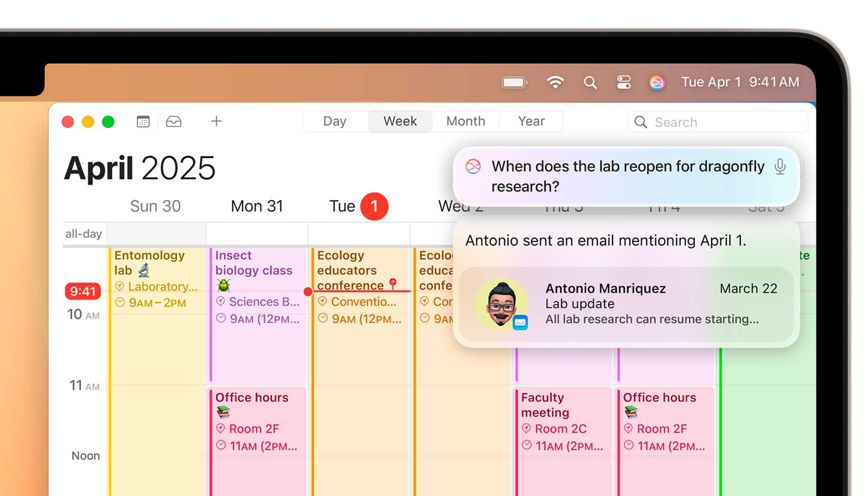Select the Year view tab
Image resolution: width=868 pixels, height=496 pixels.
pyautogui.click(x=531, y=121)
